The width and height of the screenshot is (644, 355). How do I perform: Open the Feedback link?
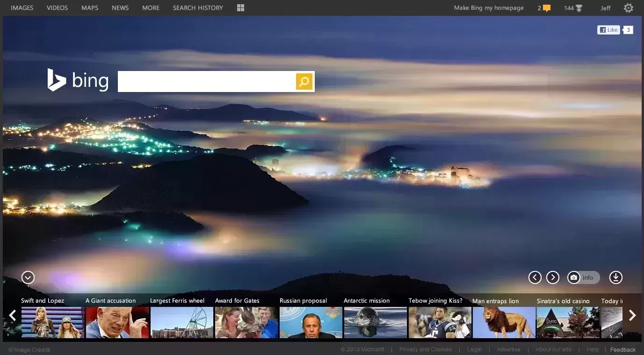tap(622, 349)
